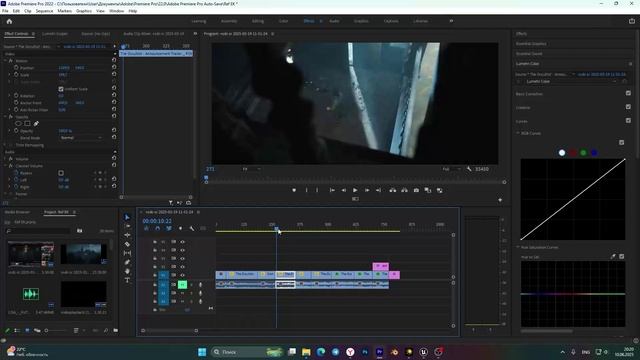The height and width of the screenshot is (360, 640).
Task: Switch to the Lumetri Scopes tab
Action: click(55, 33)
